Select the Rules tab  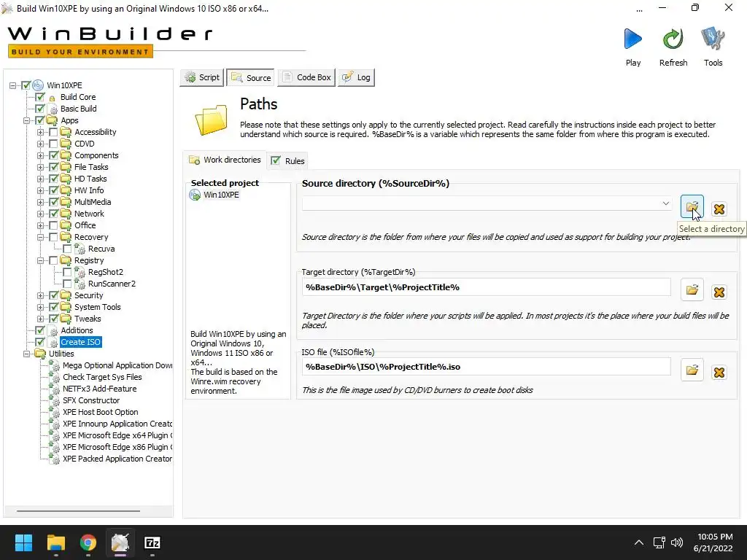(x=287, y=161)
